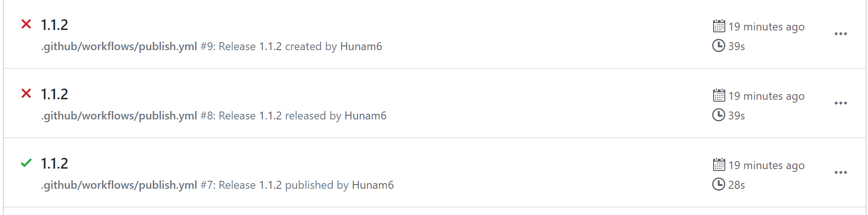This screenshot has height=215, width=868.
Task: Open the three-dot menu for run #9
Action: [x=840, y=34]
